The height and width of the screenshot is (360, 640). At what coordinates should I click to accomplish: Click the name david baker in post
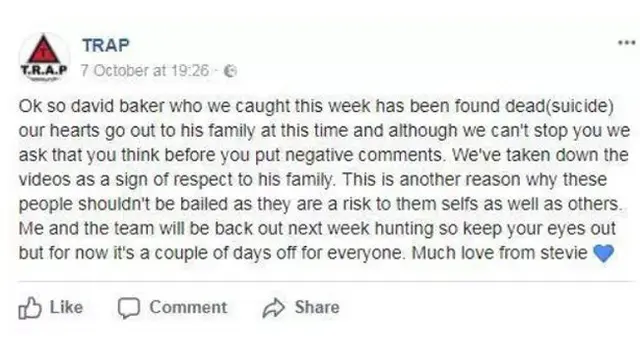click(118, 106)
